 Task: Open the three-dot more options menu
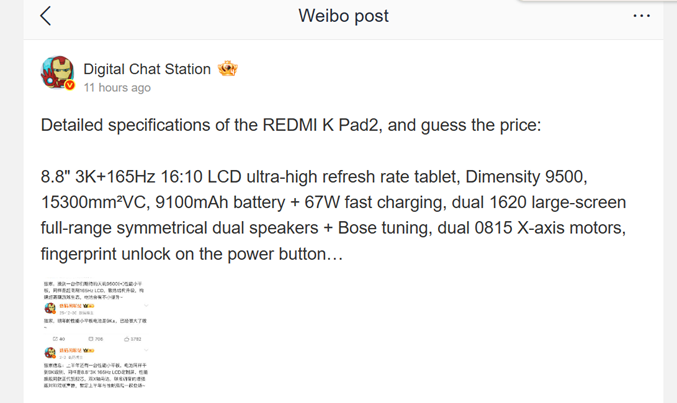(642, 16)
